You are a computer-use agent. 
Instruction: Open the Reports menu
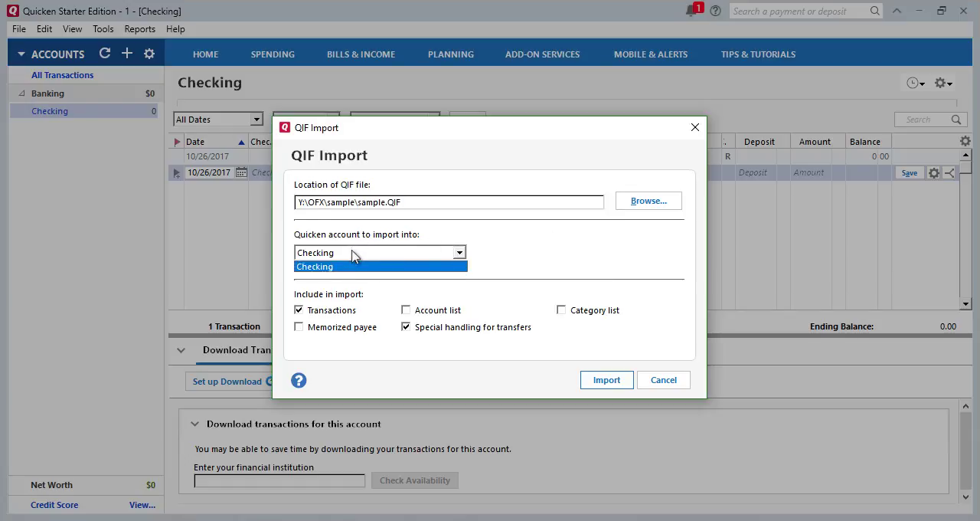pyautogui.click(x=139, y=29)
